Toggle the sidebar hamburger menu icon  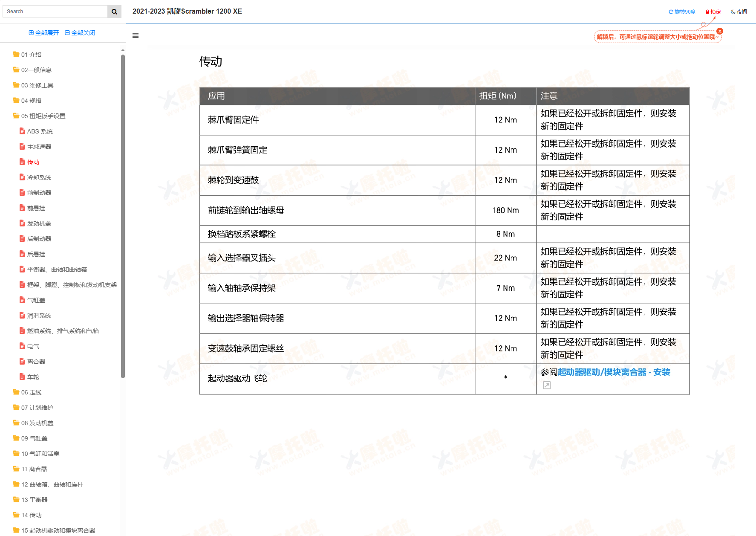click(136, 36)
